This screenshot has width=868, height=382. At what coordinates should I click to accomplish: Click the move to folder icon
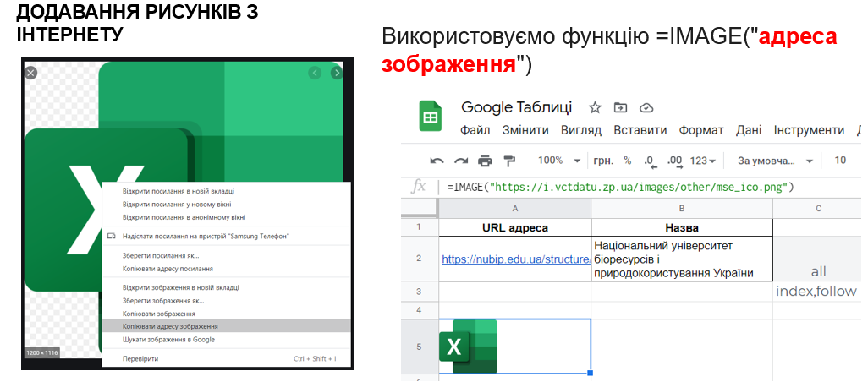pyautogui.click(x=621, y=107)
